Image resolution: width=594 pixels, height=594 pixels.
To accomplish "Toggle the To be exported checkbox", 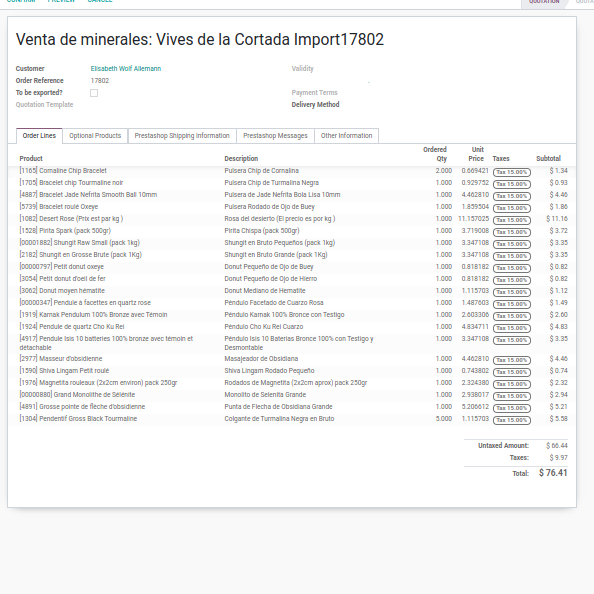I will [x=94, y=93].
